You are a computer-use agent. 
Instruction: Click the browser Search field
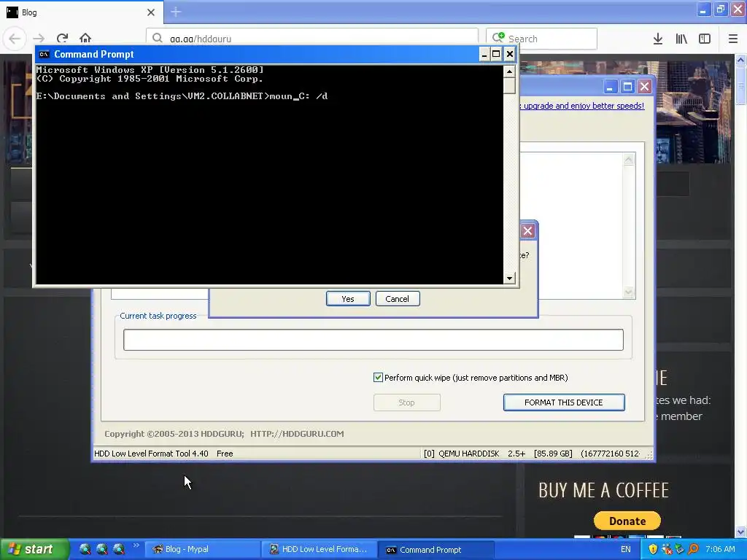pyautogui.click(x=542, y=39)
